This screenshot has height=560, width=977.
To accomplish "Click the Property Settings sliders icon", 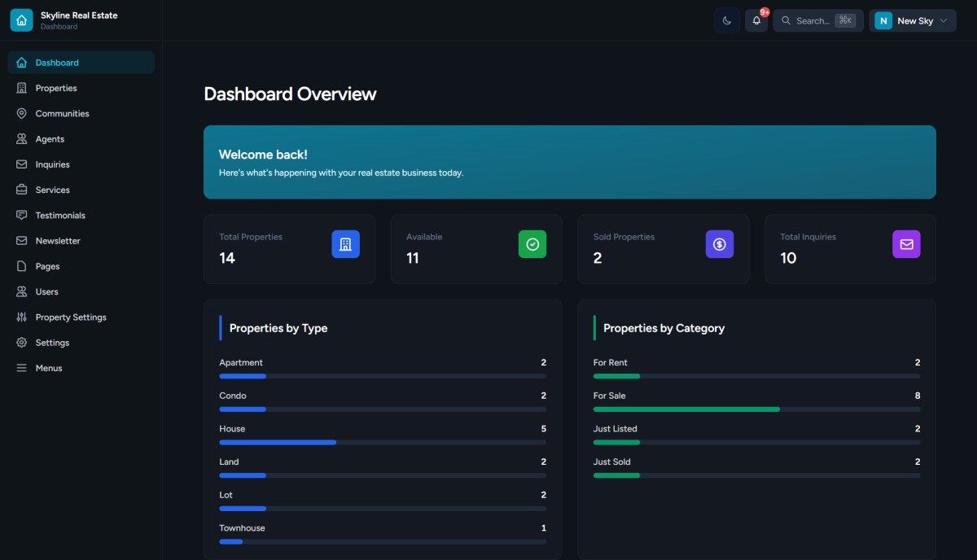I will click(22, 317).
